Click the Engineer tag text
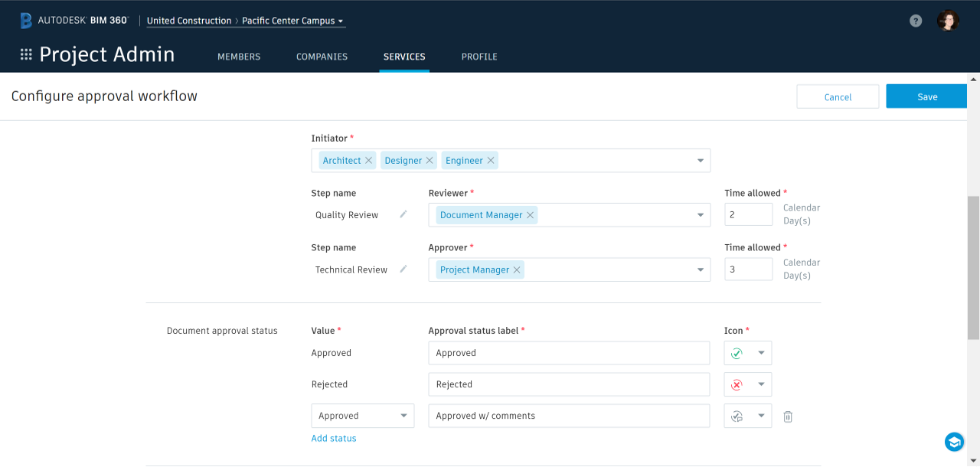 click(x=464, y=161)
